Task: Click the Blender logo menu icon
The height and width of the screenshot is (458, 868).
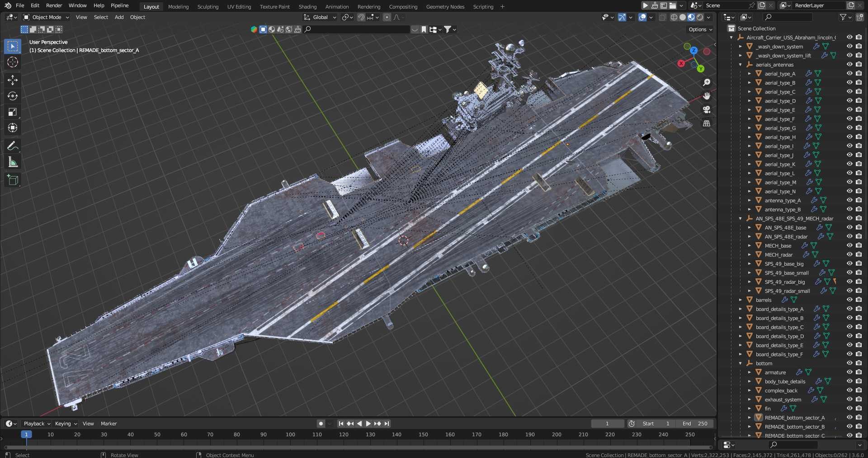Action: [x=8, y=5]
